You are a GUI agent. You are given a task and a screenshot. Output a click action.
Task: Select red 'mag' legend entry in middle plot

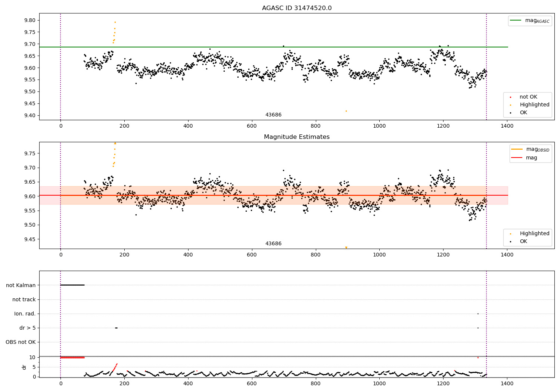coord(525,158)
